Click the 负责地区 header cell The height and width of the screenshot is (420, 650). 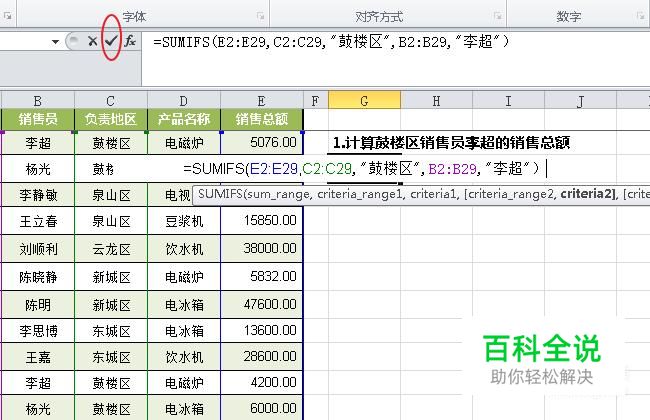click(111, 119)
